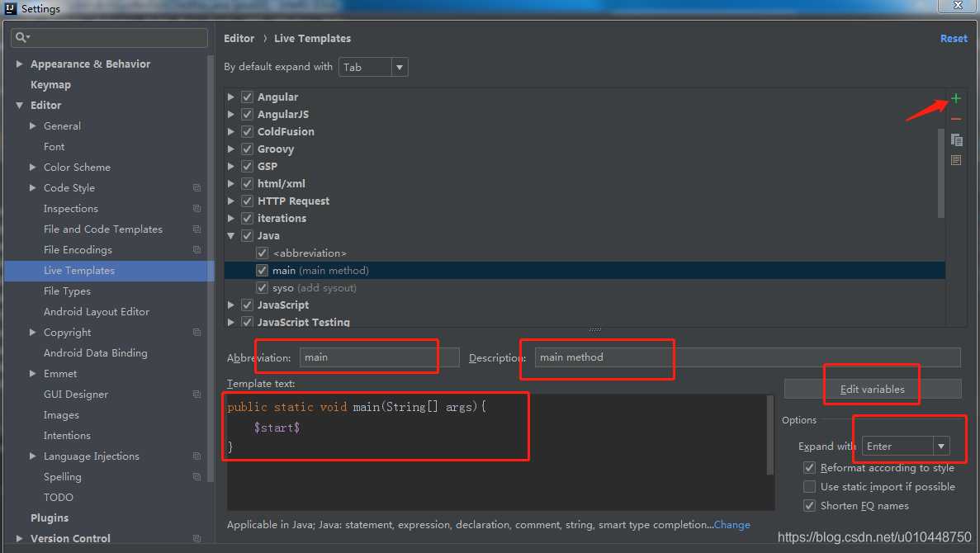Click the page icon beside Version Control

tap(196, 538)
